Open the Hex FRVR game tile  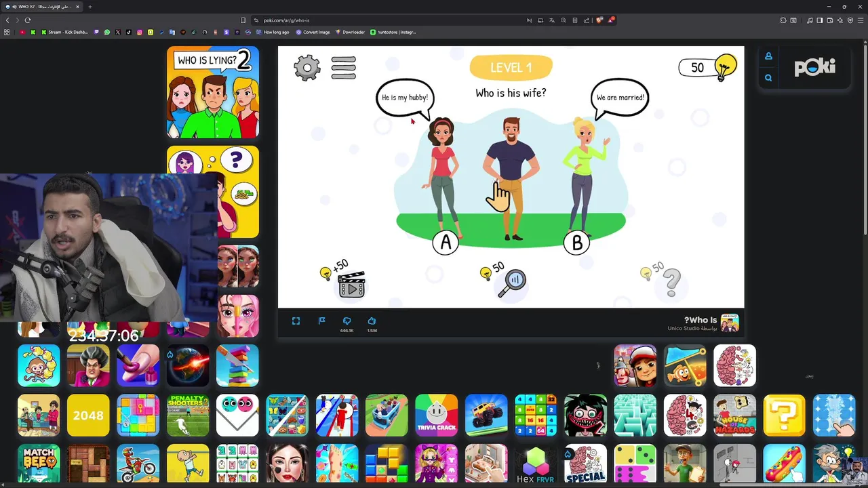click(536, 464)
